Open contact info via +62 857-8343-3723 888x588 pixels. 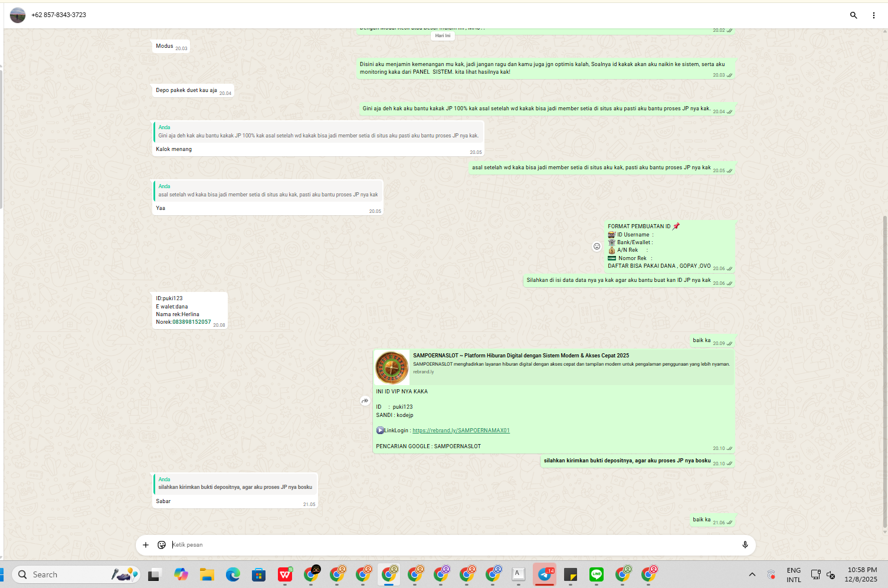point(59,15)
